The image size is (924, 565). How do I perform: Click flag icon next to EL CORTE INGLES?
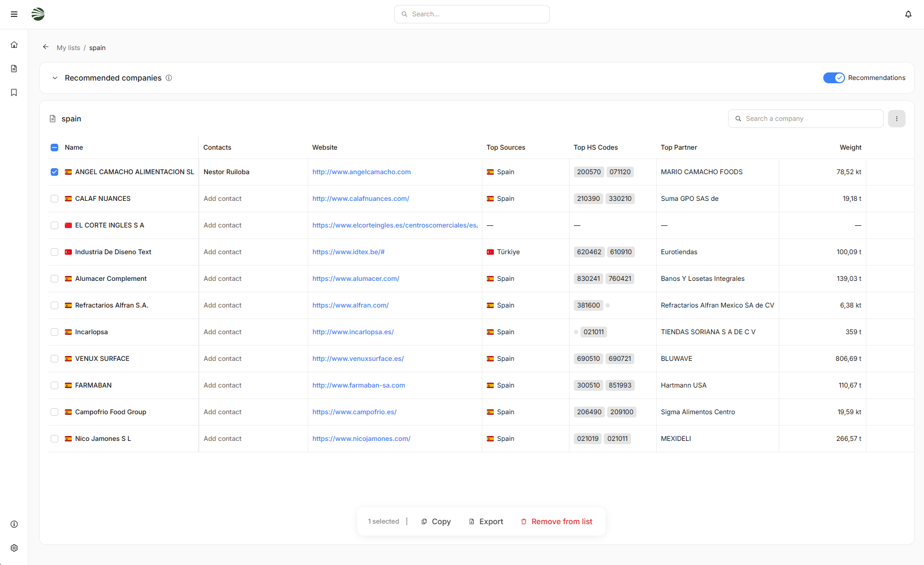click(68, 225)
